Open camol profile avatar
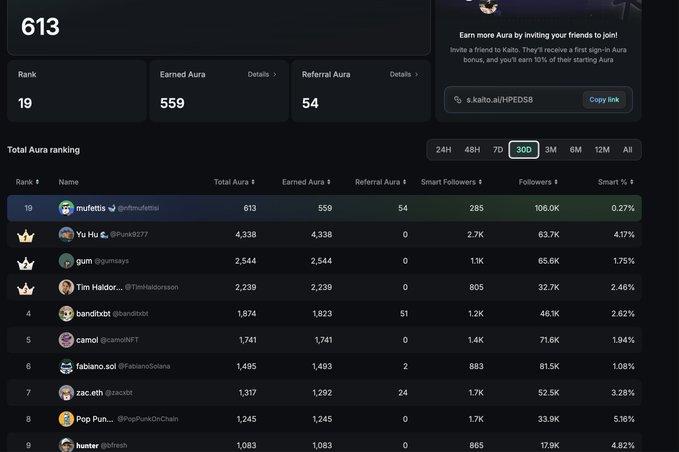Viewport: 679px width, 452px height. 66,340
